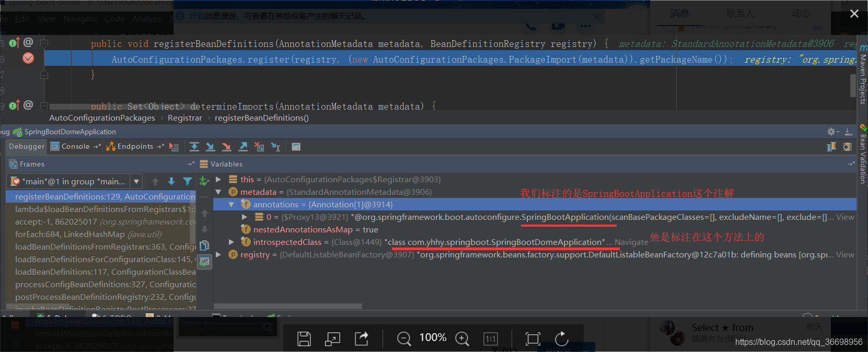The image size is (868, 352).
Task: Open the thread selector dropdown arrow
Action: [x=136, y=181]
